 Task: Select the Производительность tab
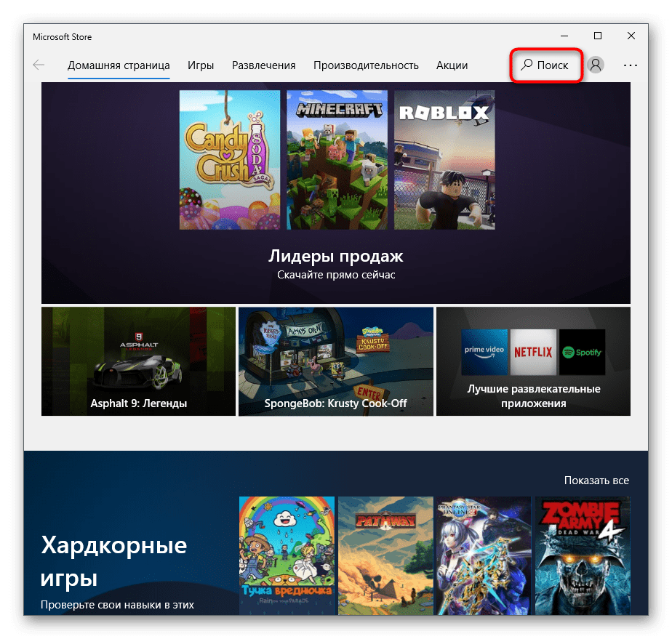pos(366,65)
